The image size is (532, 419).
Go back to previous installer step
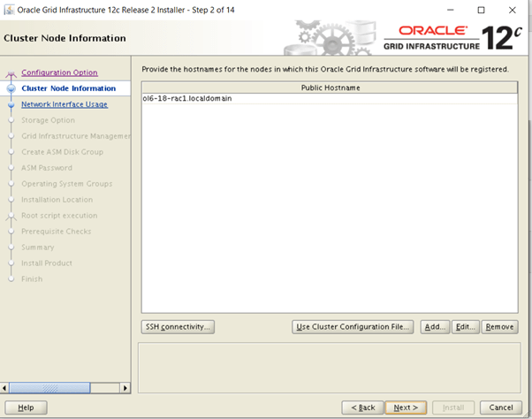[363, 408]
